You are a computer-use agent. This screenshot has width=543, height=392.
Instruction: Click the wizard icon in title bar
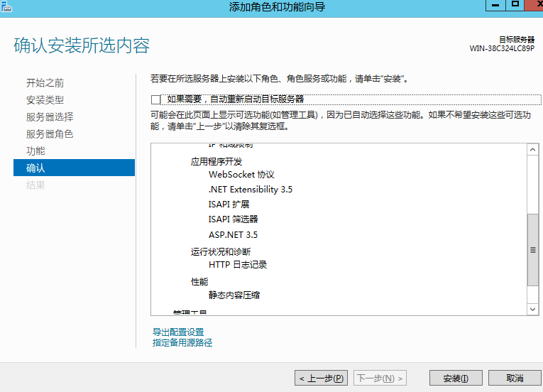(x=7, y=6)
